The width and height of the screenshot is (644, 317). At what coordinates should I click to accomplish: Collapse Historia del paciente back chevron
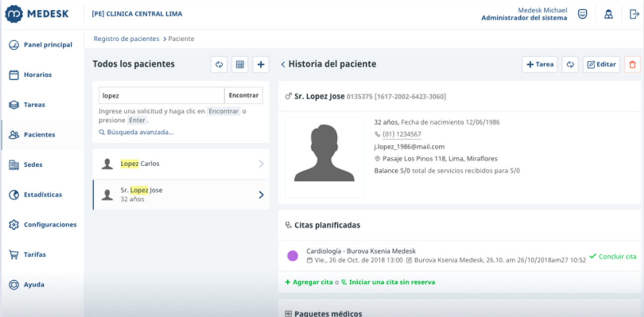tap(283, 64)
